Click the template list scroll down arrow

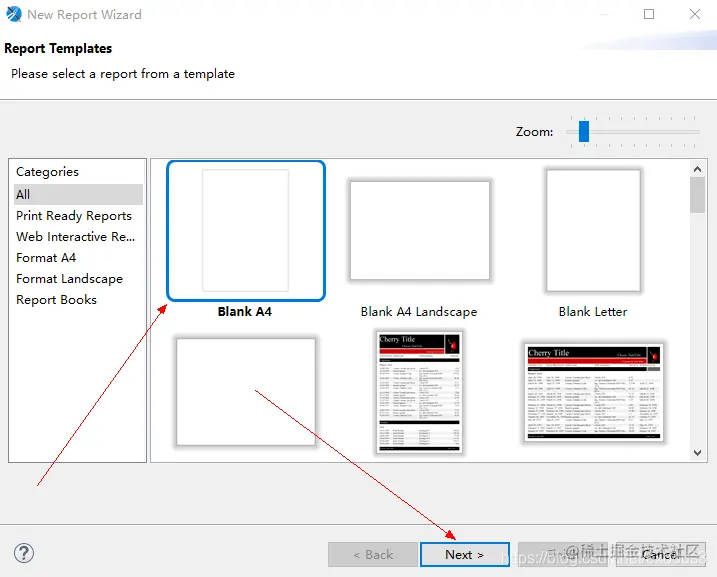697,453
